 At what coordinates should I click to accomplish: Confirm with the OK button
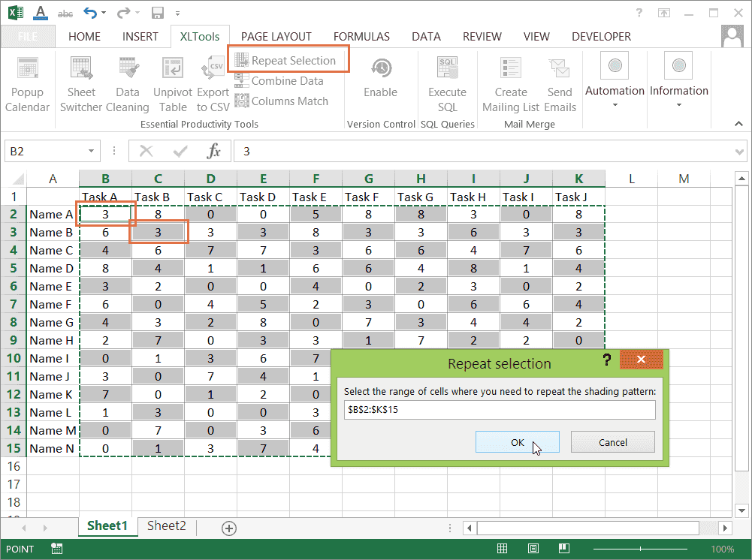[x=517, y=443]
